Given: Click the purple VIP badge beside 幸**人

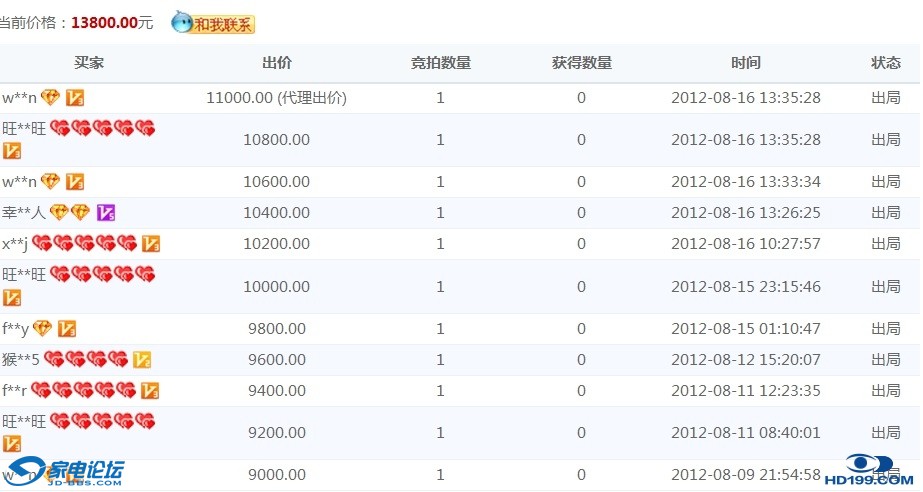Looking at the screenshot, I should [x=106, y=212].
